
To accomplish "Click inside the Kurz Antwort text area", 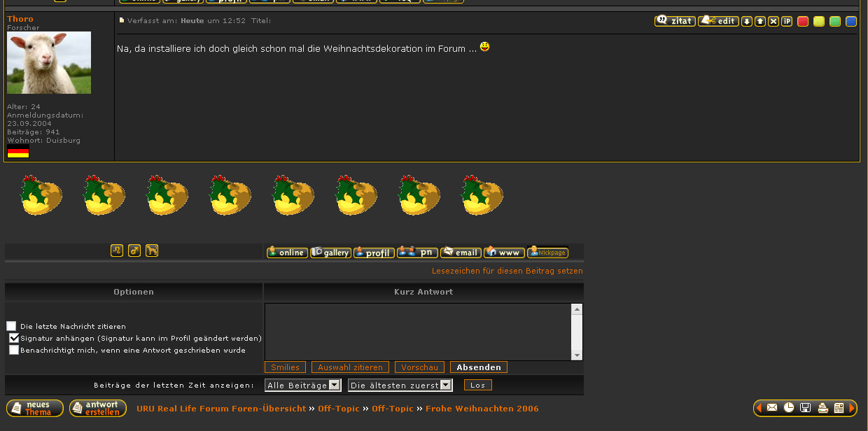I will pos(418,332).
